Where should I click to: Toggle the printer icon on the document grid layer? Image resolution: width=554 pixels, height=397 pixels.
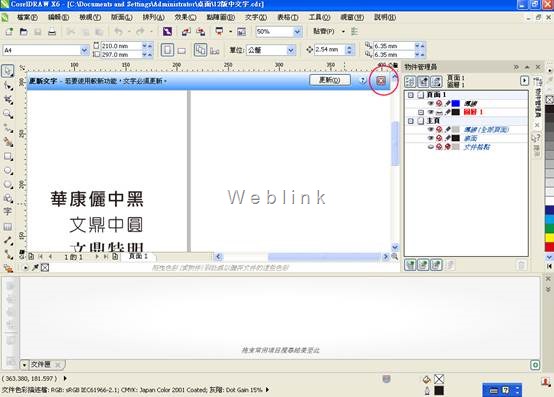point(439,147)
